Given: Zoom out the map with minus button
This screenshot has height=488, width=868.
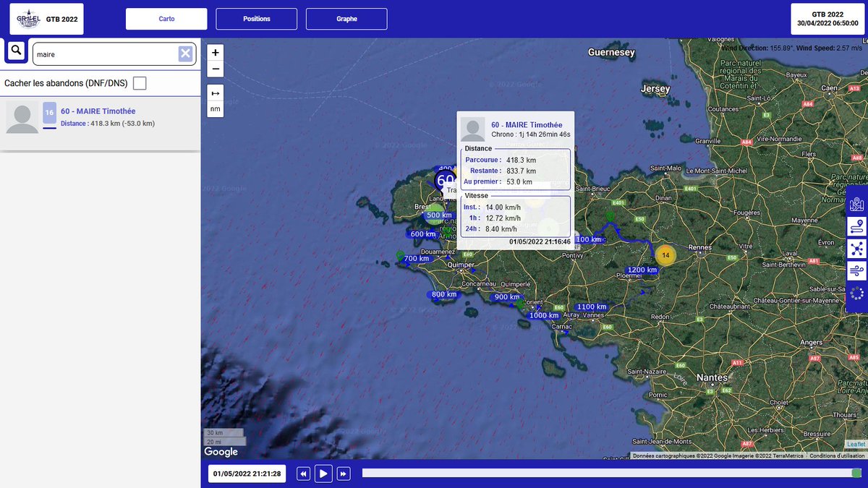Looking at the screenshot, I should 215,69.
